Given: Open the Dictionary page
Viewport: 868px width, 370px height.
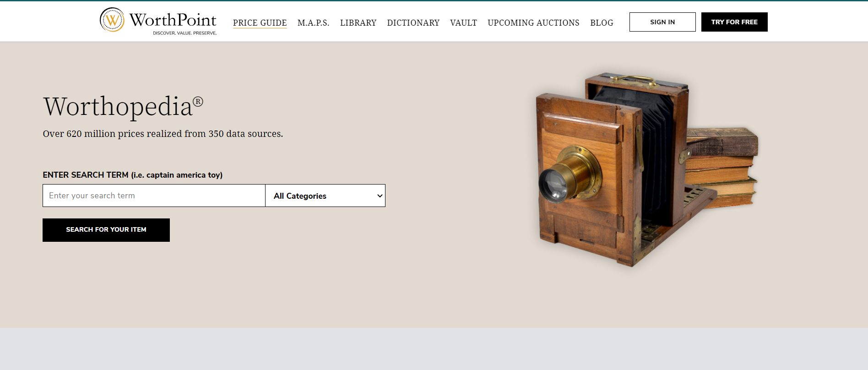Looking at the screenshot, I should 413,22.
